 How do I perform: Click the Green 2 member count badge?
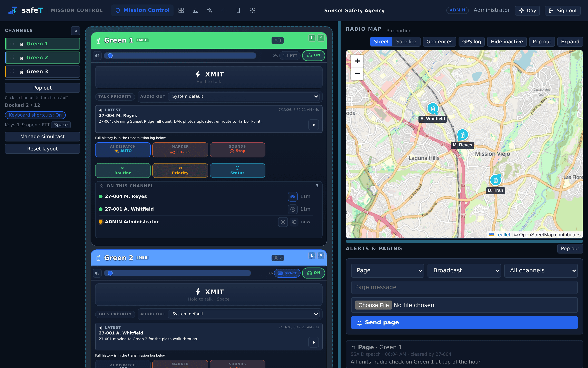(x=277, y=258)
